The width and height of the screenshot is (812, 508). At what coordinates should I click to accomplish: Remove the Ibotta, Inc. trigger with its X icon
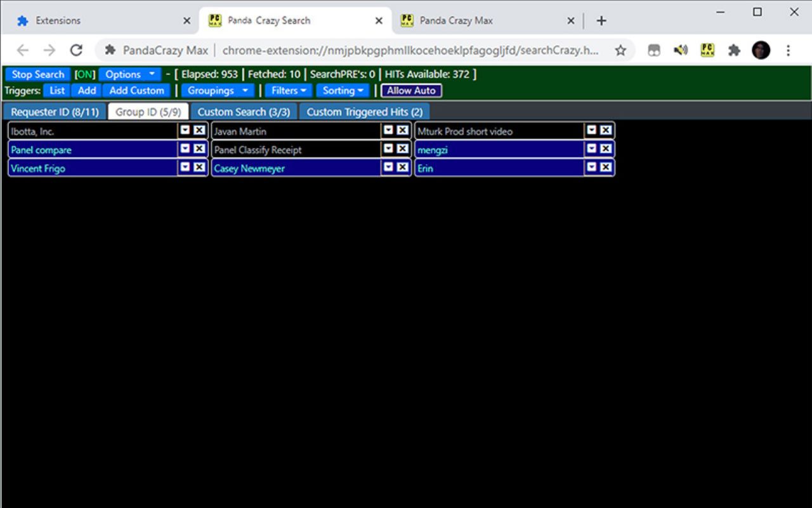(x=199, y=130)
